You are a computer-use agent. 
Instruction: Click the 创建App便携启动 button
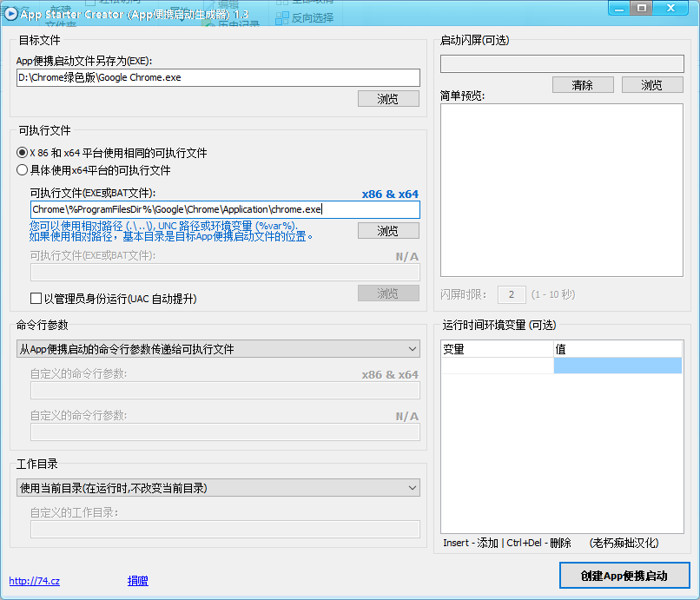(624, 575)
